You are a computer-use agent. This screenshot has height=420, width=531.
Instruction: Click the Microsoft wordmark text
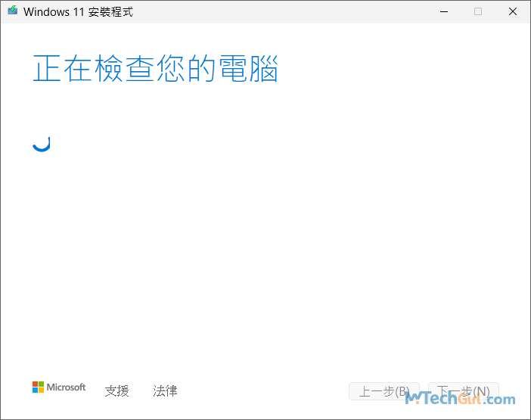[x=67, y=387]
